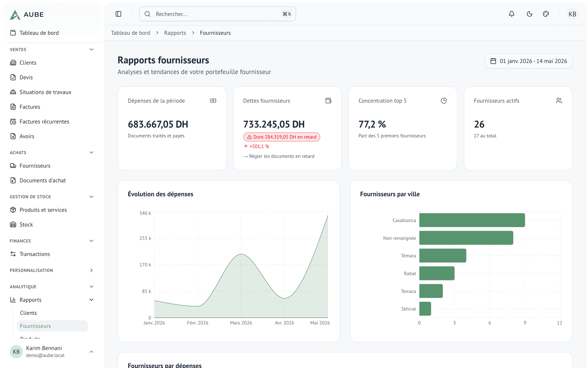Click the Skhirat bar in chart
Viewport: 588px width, 368px height.
[425, 309]
